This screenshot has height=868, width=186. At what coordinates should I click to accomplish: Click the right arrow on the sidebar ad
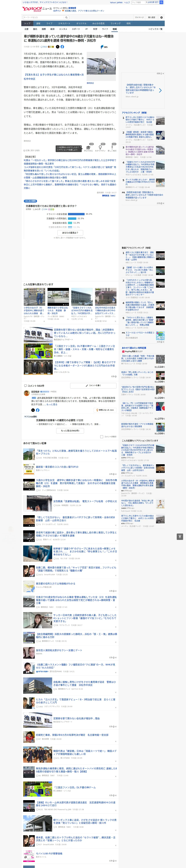[x=160, y=90]
